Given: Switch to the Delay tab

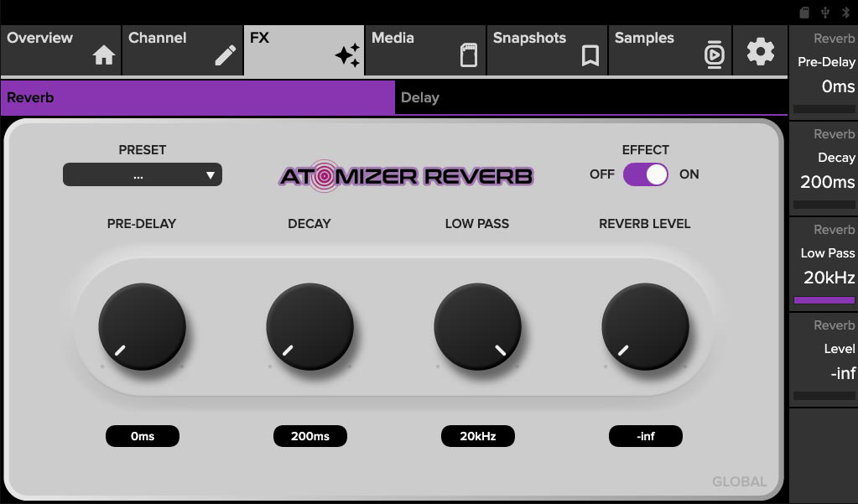Looking at the screenshot, I should [x=590, y=97].
